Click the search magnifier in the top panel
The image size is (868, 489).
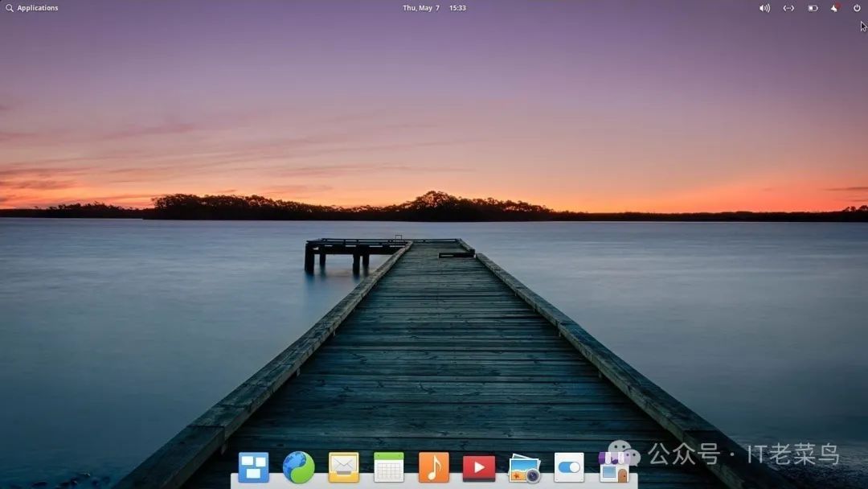coord(8,7)
